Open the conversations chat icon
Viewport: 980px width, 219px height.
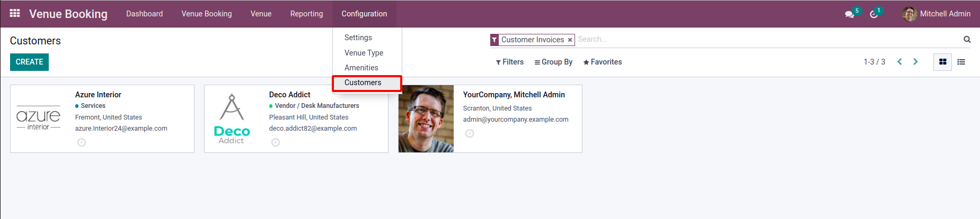coord(850,14)
